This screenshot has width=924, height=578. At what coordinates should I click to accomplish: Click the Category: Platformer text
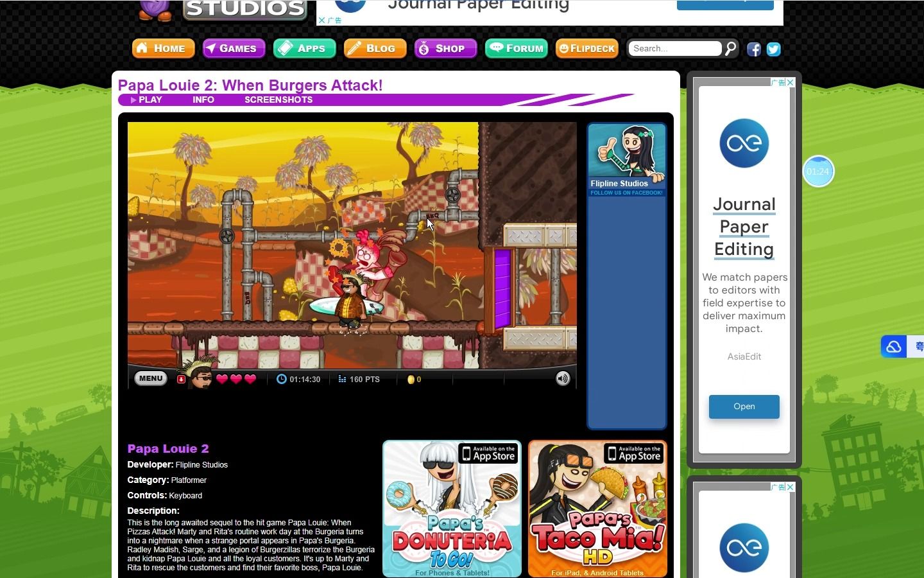167,480
